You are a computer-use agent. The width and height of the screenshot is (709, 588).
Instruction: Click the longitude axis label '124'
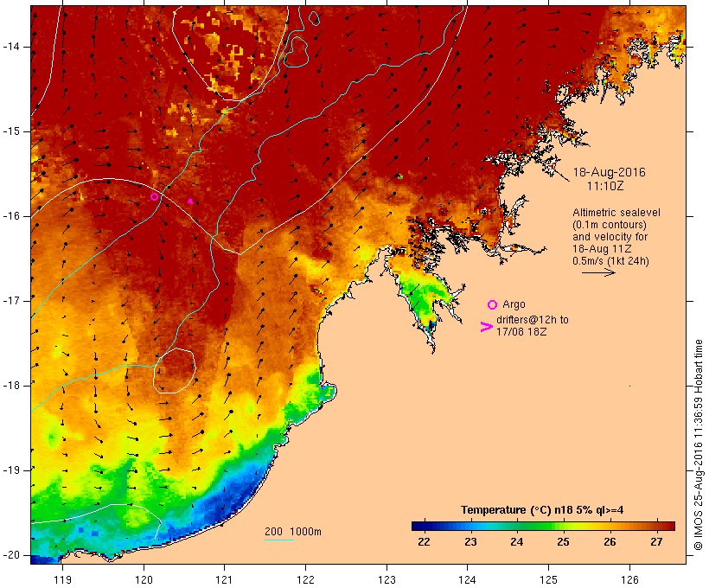[x=468, y=579]
